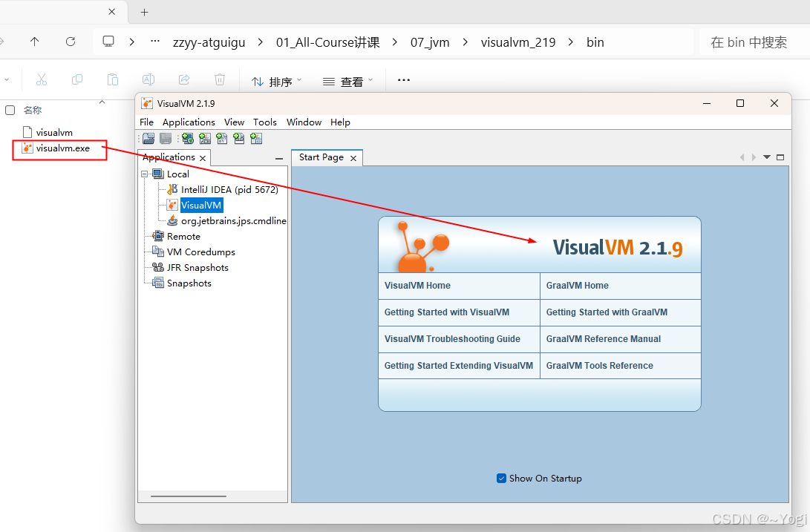Click the Add VM Coredump toolbar icon

coord(222,139)
